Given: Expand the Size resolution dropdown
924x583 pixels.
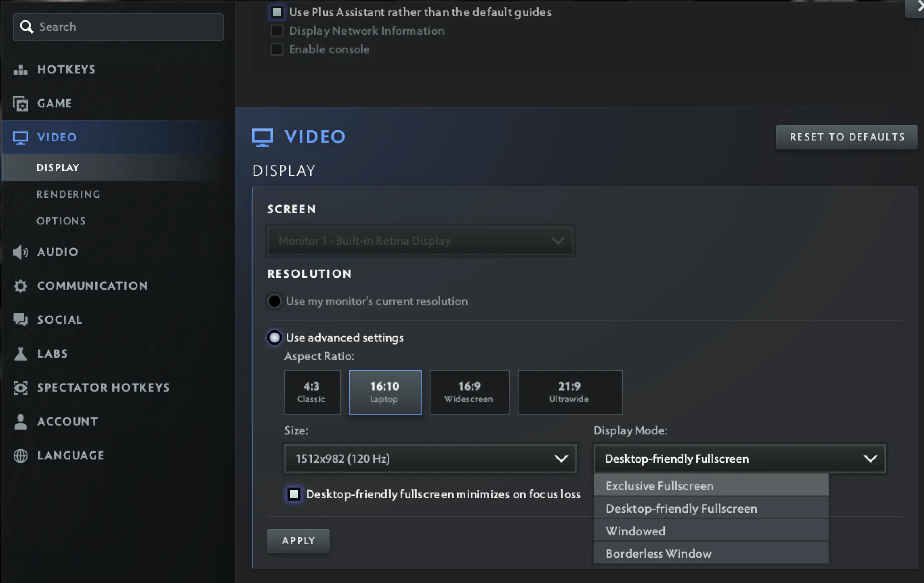Looking at the screenshot, I should pos(430,459).
